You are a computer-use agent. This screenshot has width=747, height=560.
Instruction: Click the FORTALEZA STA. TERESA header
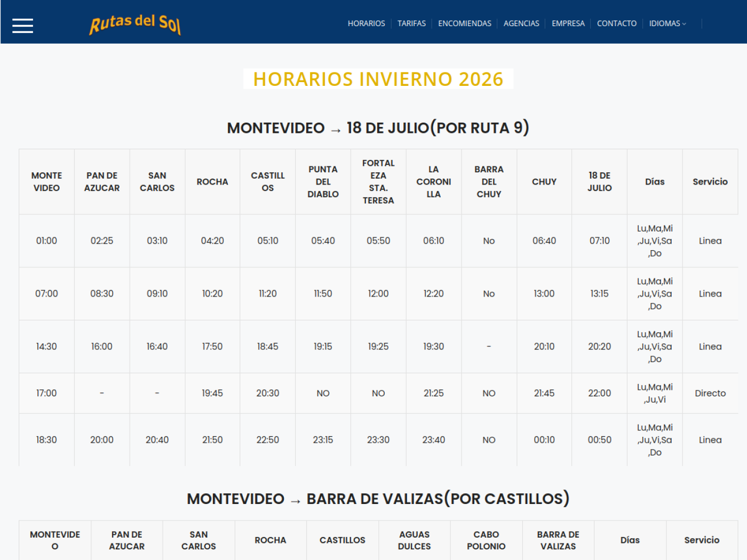pos(378,182)
